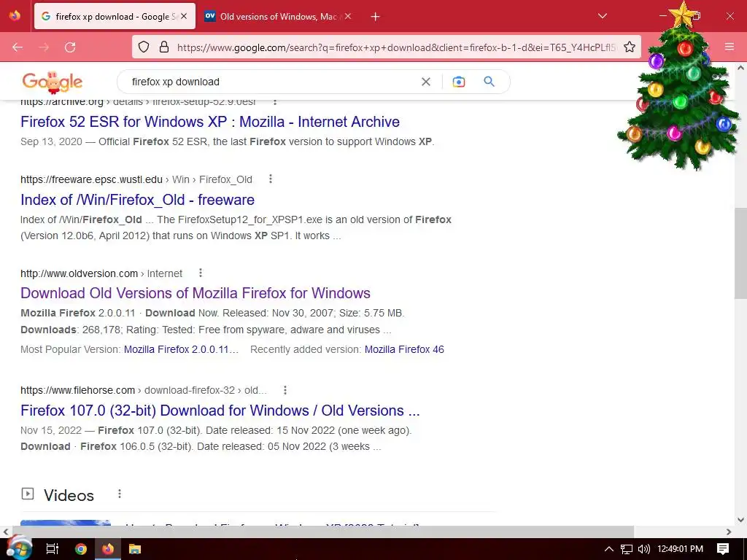Select the 'firefox xp download - Google' tab
The height and width of the screenshot is (560, 747).
pyautogui.click(x=115, y=16)
